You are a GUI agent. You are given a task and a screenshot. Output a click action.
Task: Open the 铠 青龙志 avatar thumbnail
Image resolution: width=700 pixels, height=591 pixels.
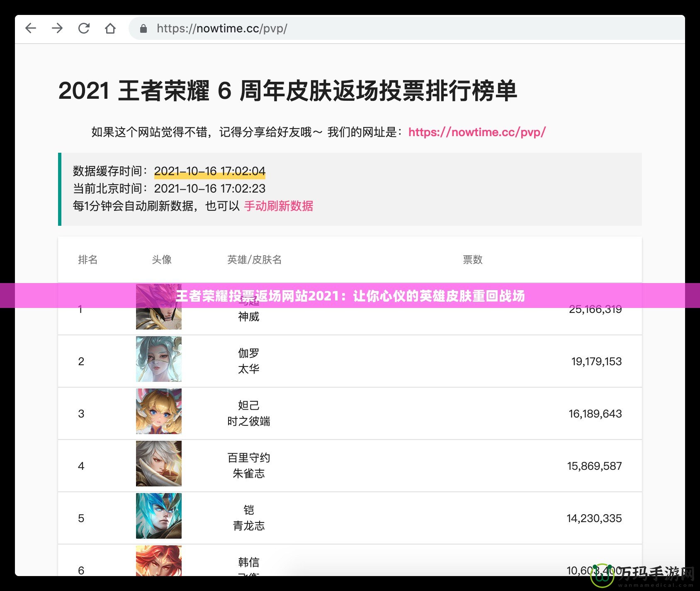[x=159, y=516]
